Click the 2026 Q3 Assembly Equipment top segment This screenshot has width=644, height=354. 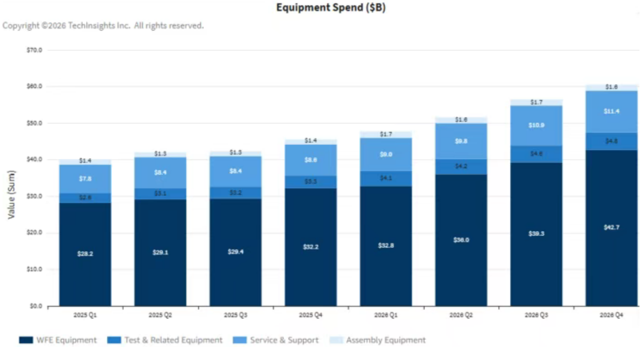(x=536, y=103)
